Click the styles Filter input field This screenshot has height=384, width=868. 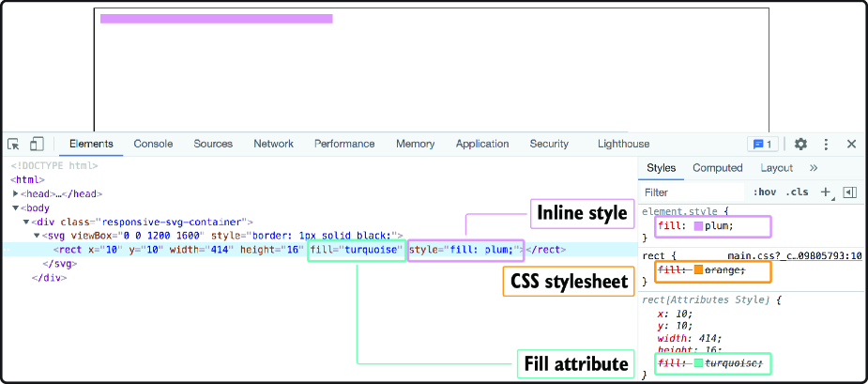692,192
